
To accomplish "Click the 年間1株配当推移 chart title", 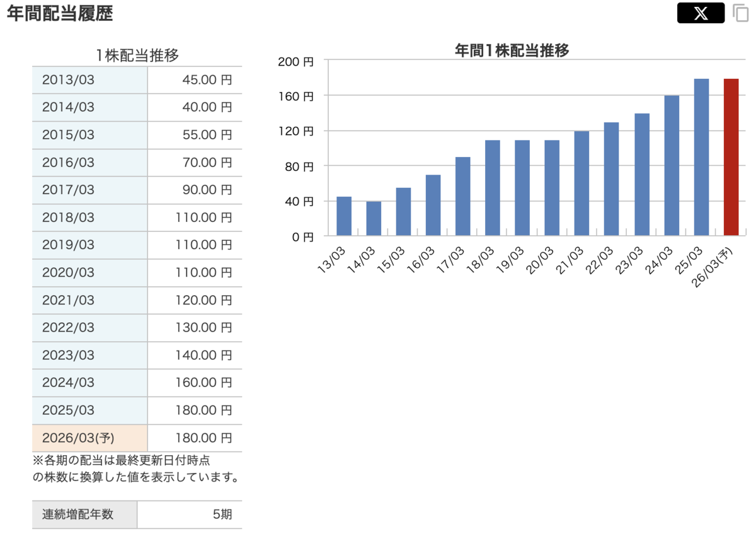I will coord(512,50).
